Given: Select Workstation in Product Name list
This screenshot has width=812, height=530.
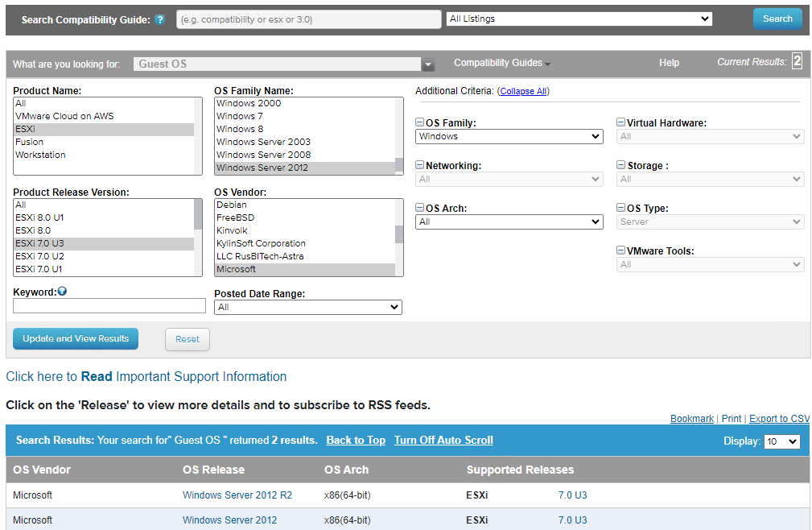Looking at the screenshot, I should (x=104, y=155).
